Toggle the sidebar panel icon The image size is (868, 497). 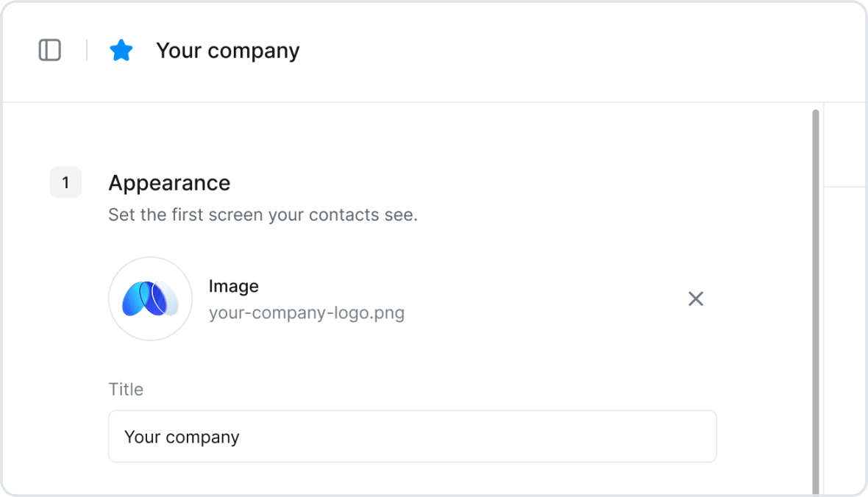(50, 51)
